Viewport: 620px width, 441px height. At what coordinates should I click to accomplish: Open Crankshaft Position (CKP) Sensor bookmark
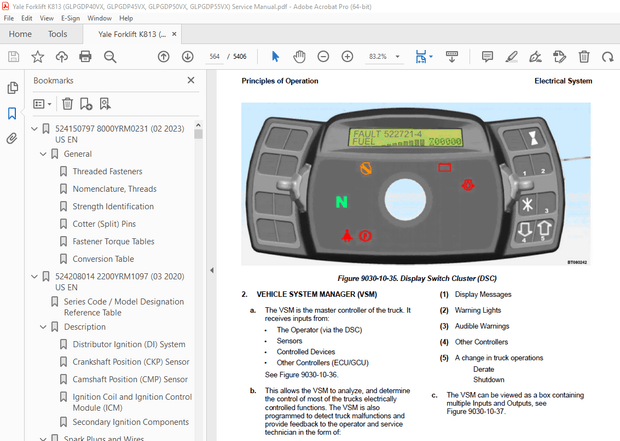[x=130, y=362]
